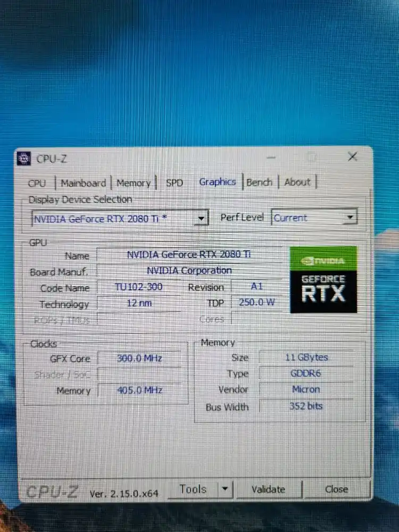Click the GFX Core label
The height and width of the screenshot is (532, 399).
coord(70,359)
